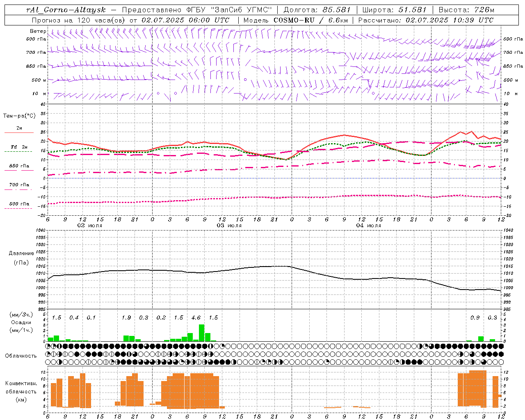Viewport: 525px width, 420px height.
Task: Click the 1.9 precipitation total value
Action: click(126, 318)
